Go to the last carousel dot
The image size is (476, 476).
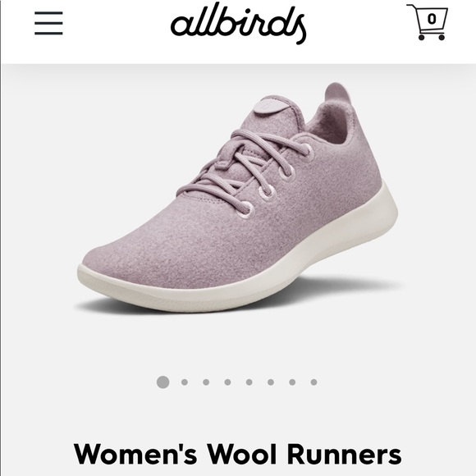click(314, 382)
